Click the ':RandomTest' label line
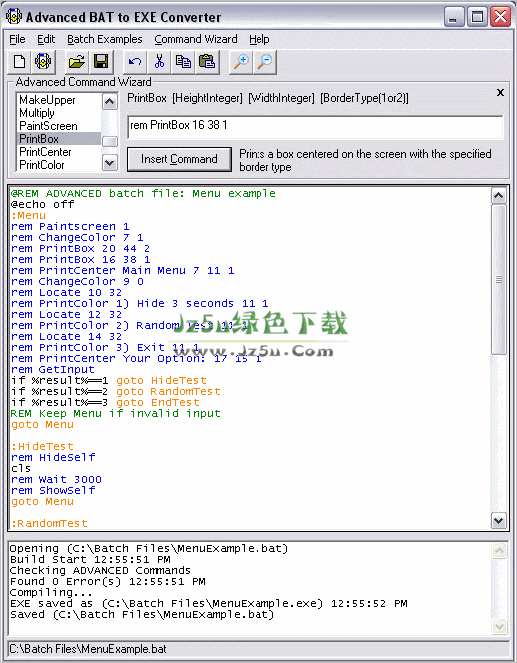This screenshot has width=517, height=663. (x=49, y=523)
